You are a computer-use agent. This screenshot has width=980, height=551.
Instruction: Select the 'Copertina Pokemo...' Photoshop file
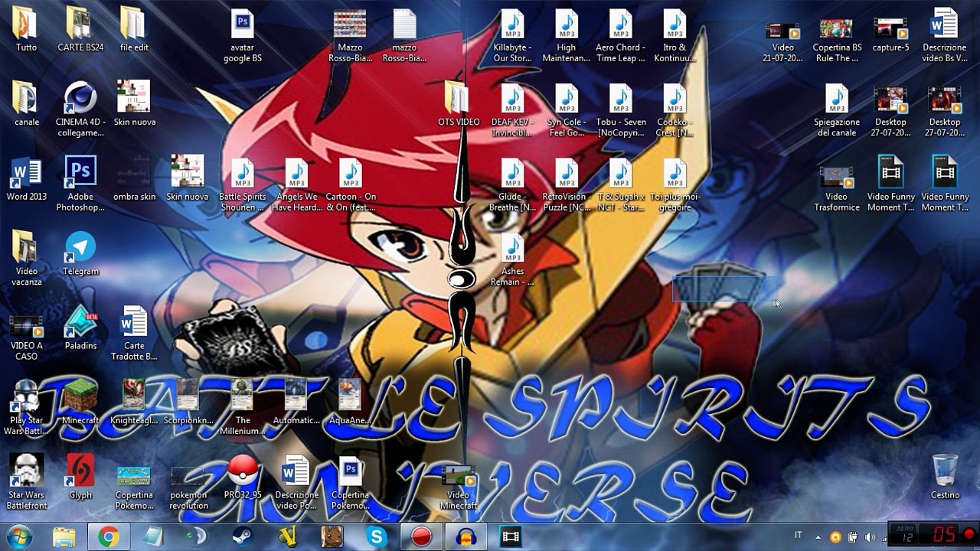(350, 471)
